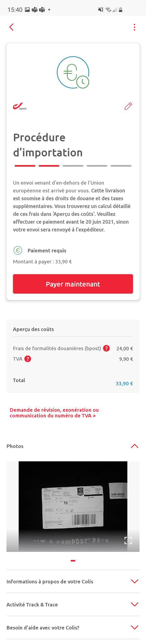146x644 pixels.
Task: Tap the back arrow to return
Action: point(11,27)
